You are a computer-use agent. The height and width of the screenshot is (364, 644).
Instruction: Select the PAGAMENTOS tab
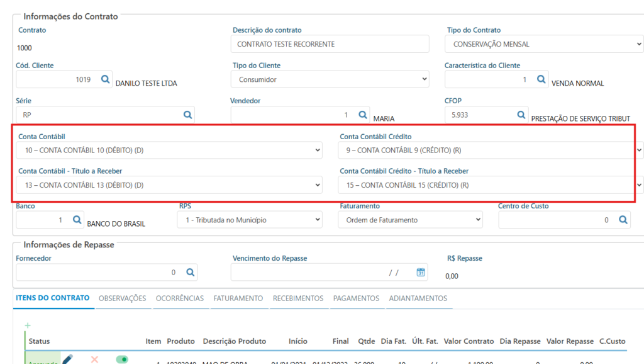(x=356, y=299)
